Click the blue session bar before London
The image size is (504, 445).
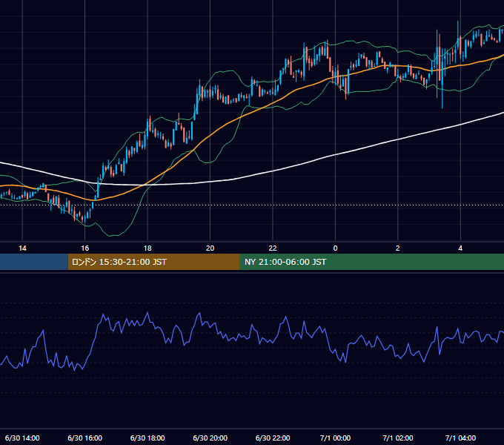[x=34, y=262]
